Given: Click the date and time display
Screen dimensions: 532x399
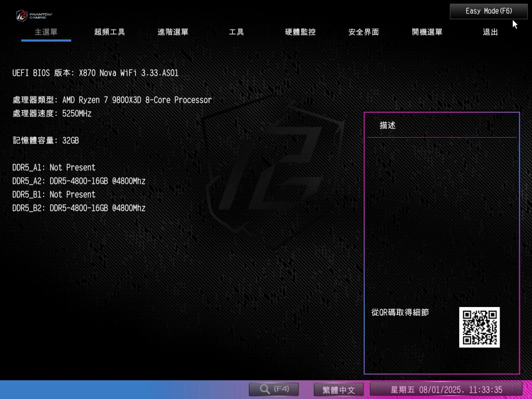Looking at the screenshot, I should pos(446,390).
